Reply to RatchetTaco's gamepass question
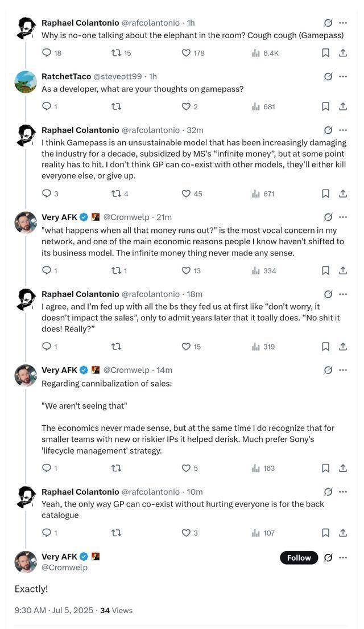364x629 pixels. pyautogui.click(x=47, y=106)
